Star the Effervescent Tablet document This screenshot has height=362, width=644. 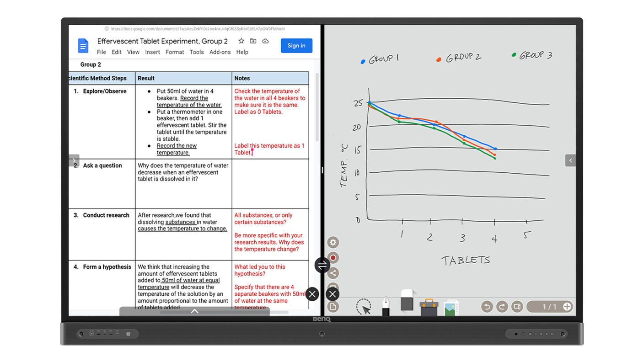pos(241,41)
